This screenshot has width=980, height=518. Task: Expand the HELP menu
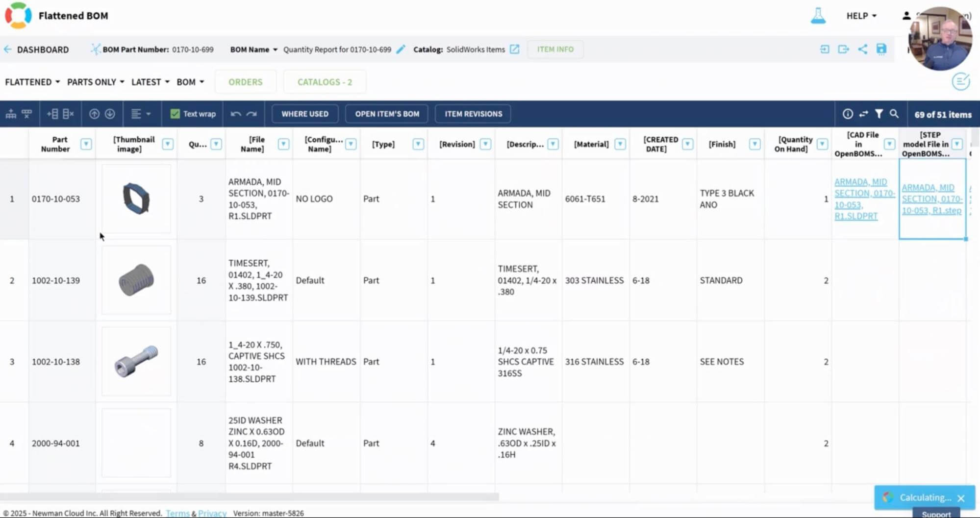861,16
